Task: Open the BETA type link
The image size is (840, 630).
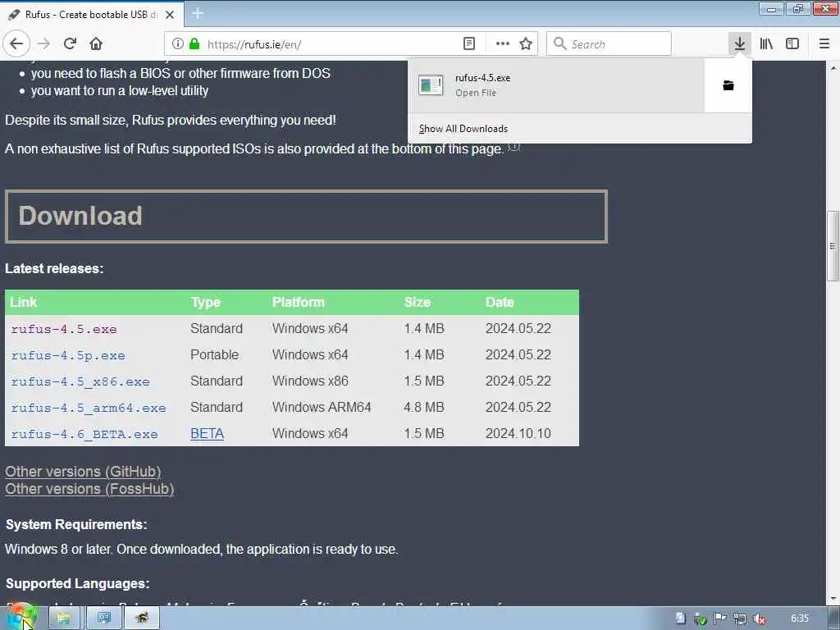Action: pyautogui.click(x=208, y=433)
